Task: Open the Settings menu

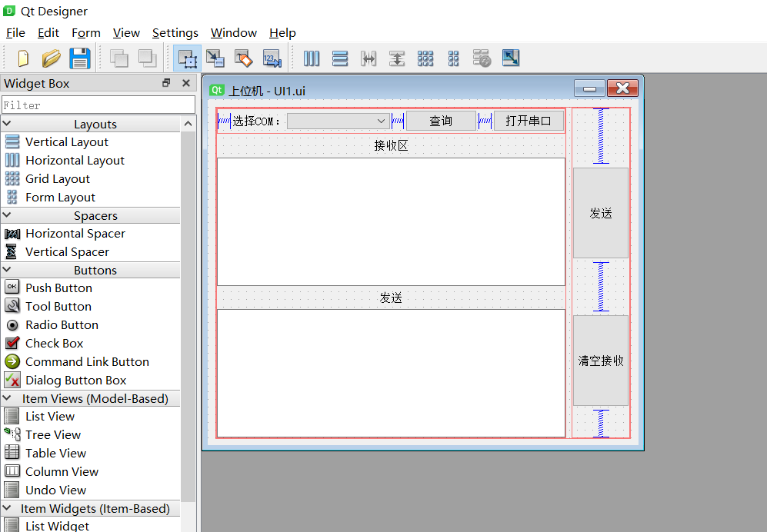Action: pyautogui.click(x=175, y=32)
